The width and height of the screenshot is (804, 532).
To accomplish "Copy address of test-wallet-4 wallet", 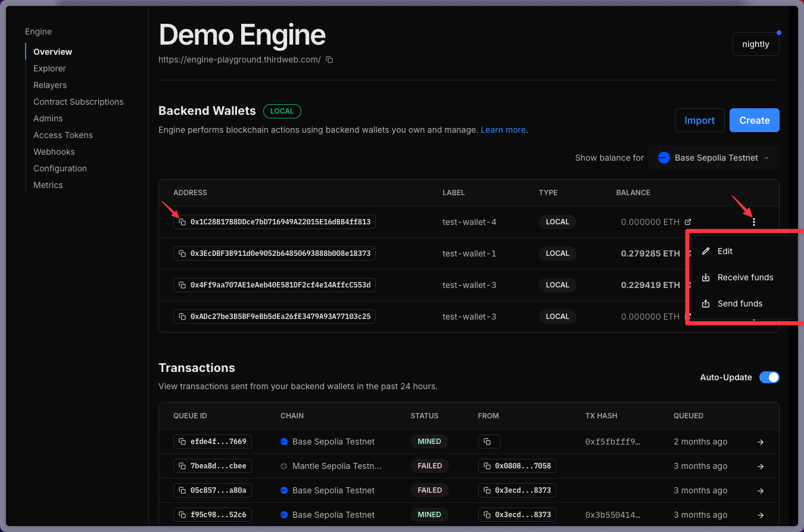I will coord(182,222).
